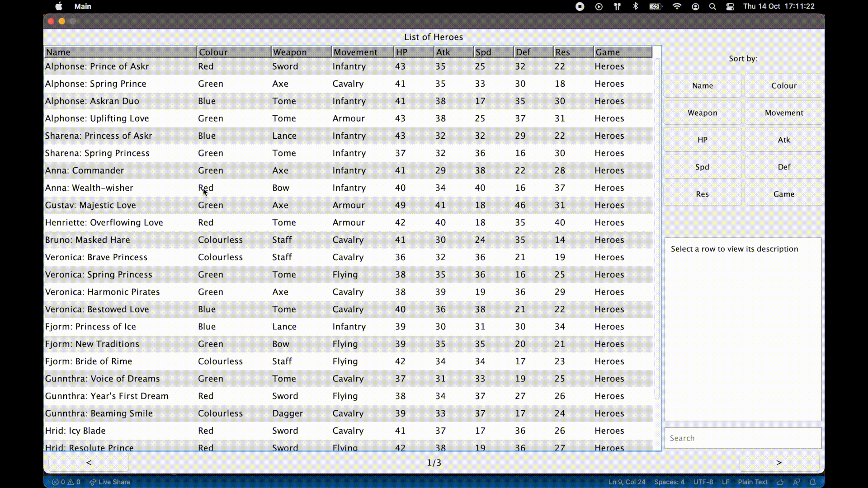Open the notifications bell in status bar
This screenshot has width=868, height=488.
coord(812,482)
